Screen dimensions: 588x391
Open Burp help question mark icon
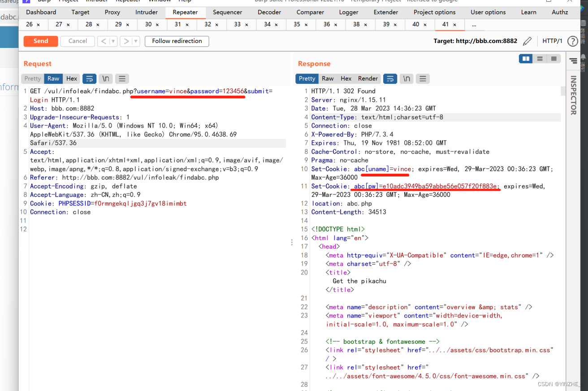click(x=572, y=41)
